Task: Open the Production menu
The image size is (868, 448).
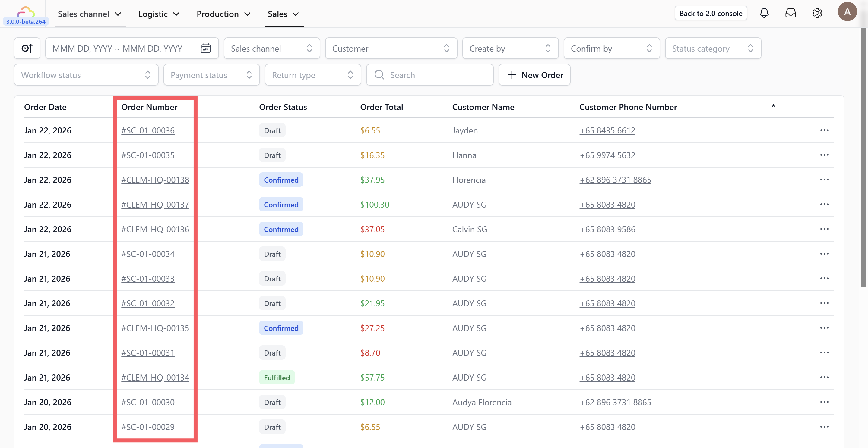Action: (223, 14)
